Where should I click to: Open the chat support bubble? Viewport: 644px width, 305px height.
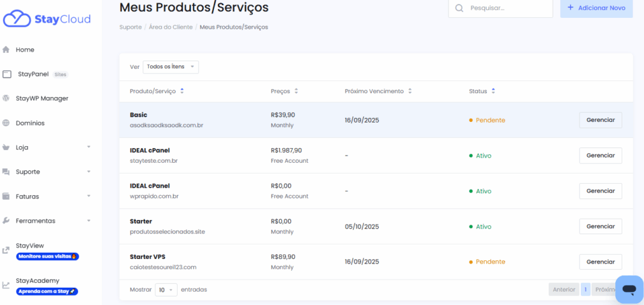click(x=629, y=289)
